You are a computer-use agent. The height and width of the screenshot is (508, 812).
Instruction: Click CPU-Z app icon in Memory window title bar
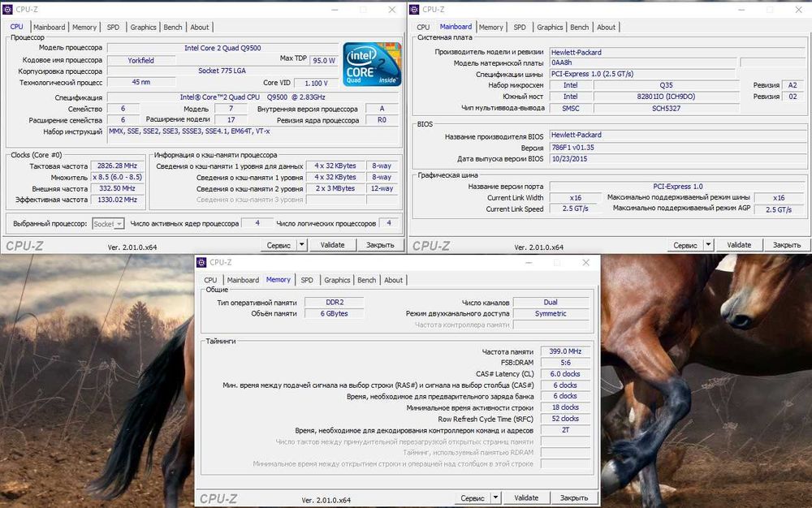201,262
